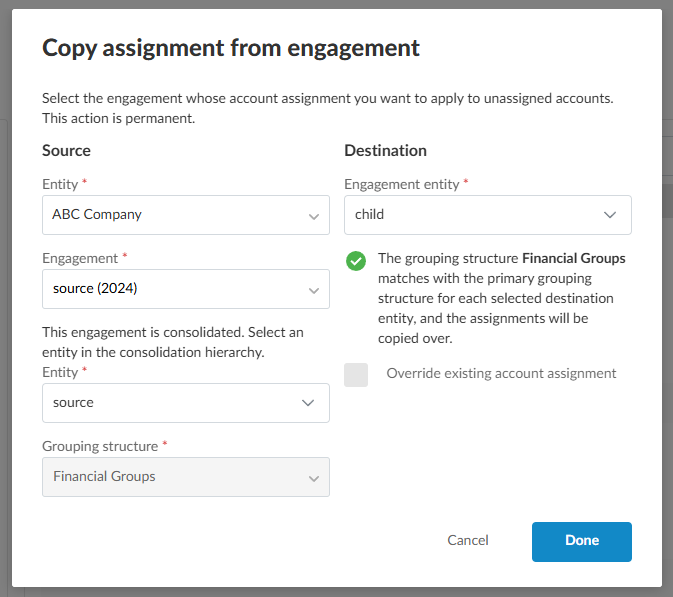Cancel the copy assignment dialog
This screenshot has height=597, width=673.
click(467, 541)
